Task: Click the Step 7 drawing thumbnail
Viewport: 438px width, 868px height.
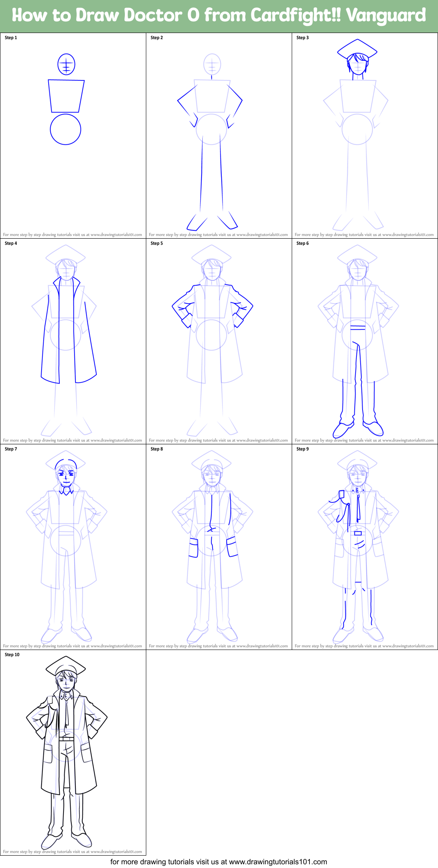Action: [73, 547]
